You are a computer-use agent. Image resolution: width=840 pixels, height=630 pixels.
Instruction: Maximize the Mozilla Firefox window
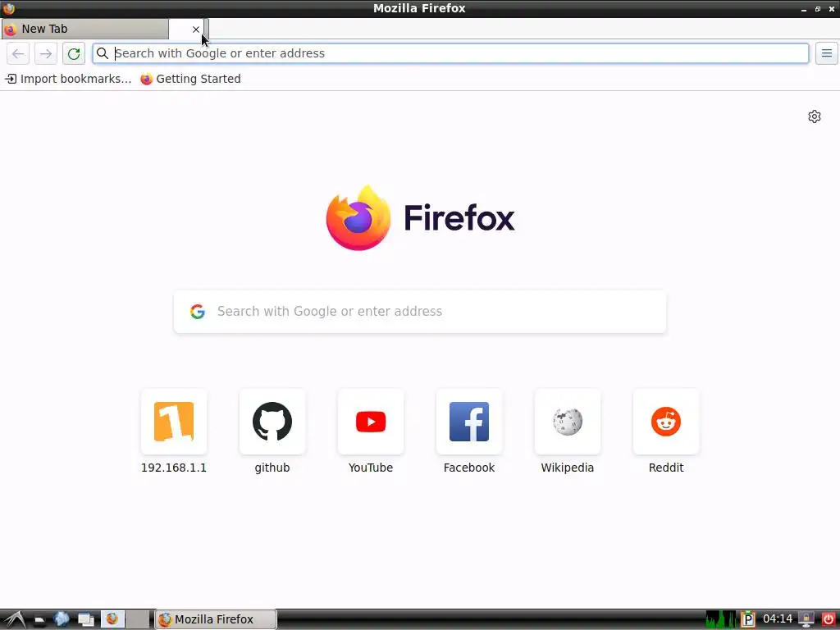coord(818,9)
